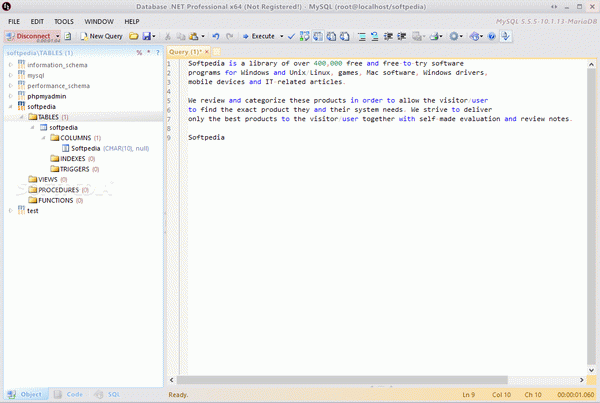
Task: Open the gear icon's dropdown arrow
Action: tap(461, 36)
